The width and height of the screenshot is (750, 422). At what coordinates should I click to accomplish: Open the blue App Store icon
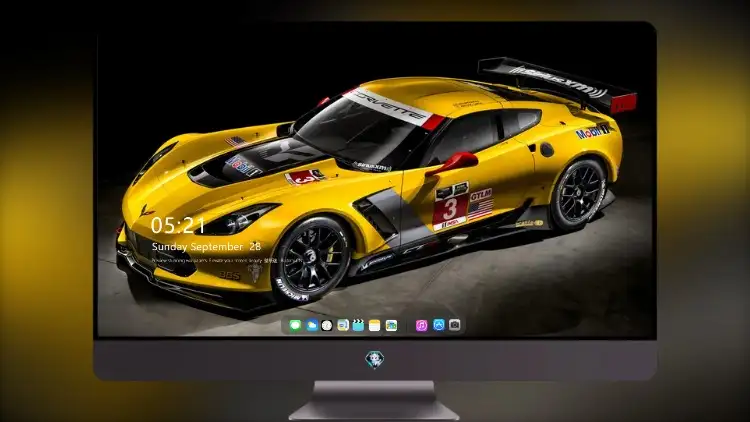click(x=439, y=325)
